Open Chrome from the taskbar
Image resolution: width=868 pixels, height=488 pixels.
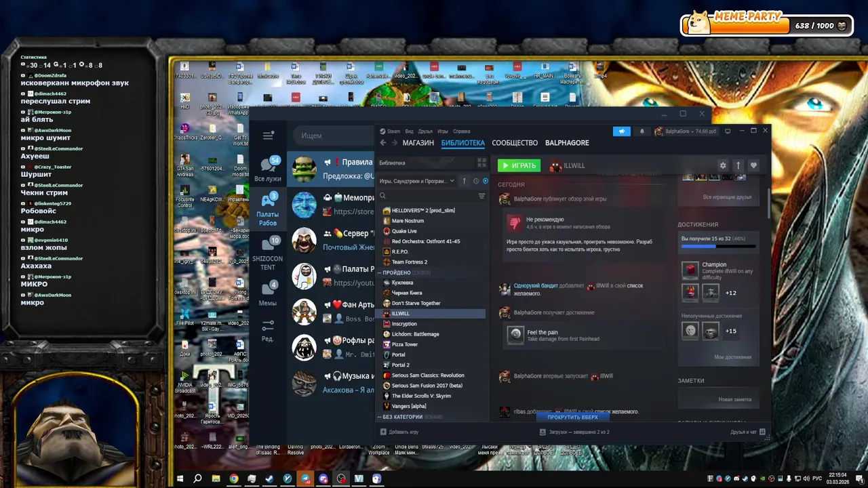[233, 479]
